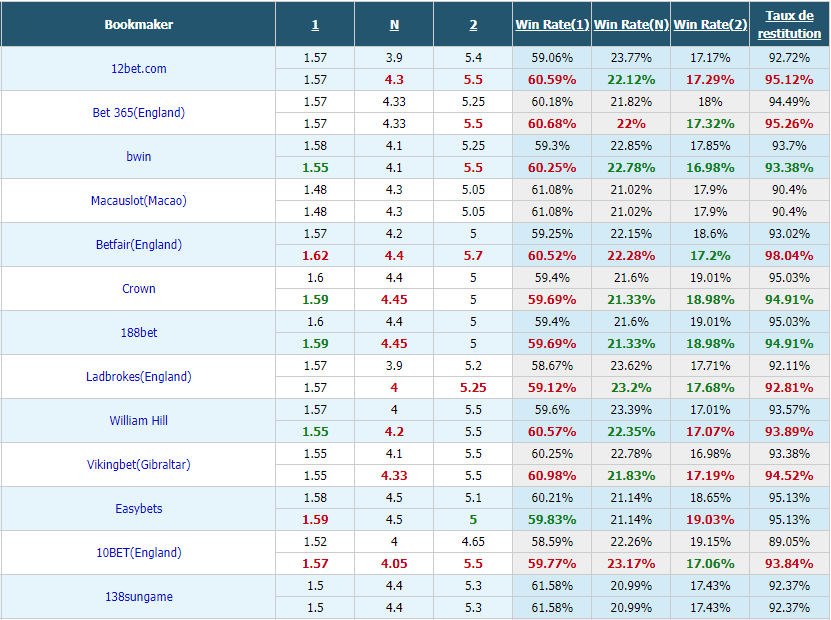831x620 pixels.
Task: Select 10BET's red 1.57 home odds
Action: 315,563
